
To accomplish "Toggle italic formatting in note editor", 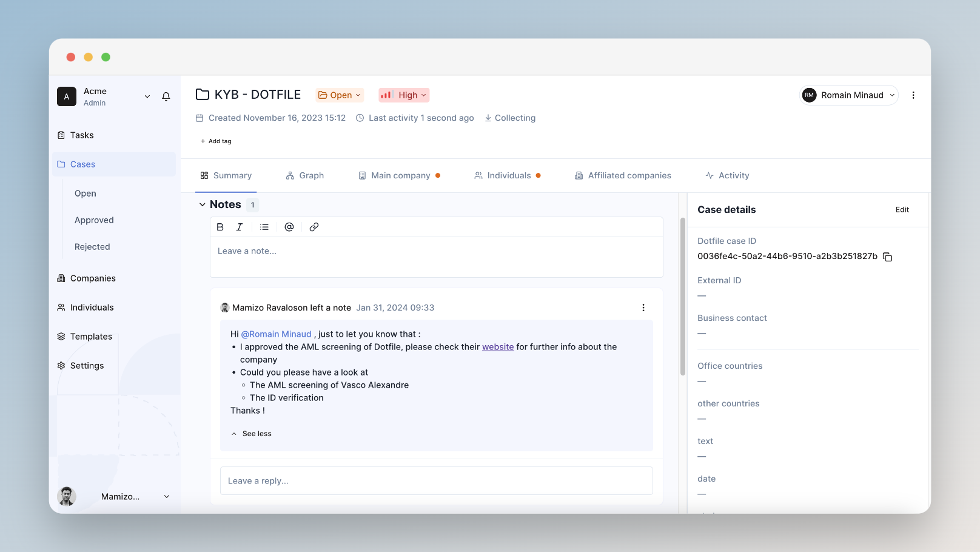I will point(240,227).
